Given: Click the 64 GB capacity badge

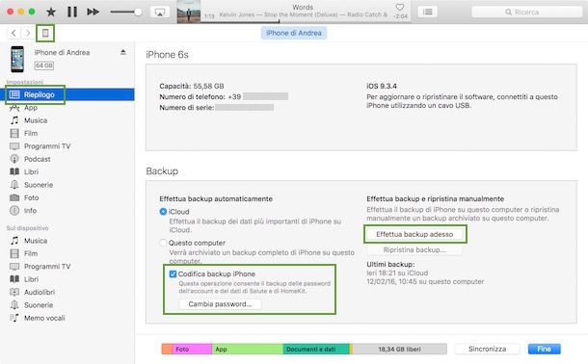Looking at the screenshot, I should click(44, 65).
